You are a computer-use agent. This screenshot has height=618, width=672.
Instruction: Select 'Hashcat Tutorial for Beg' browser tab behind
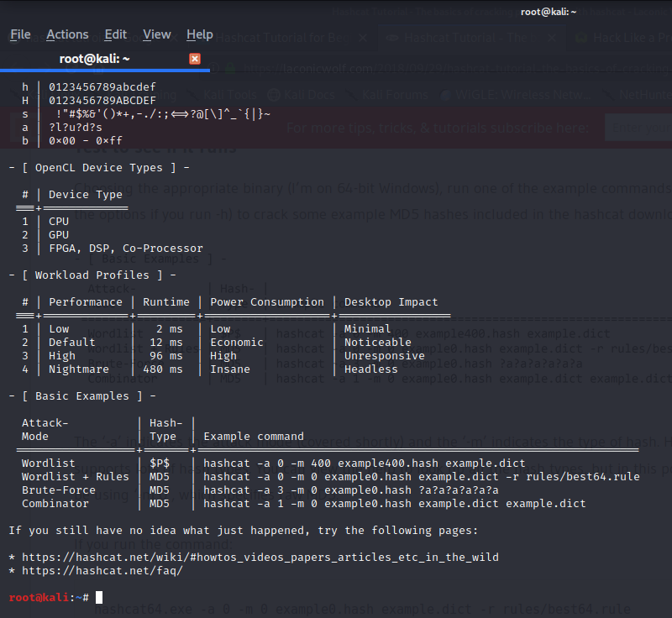click(282, 38)
